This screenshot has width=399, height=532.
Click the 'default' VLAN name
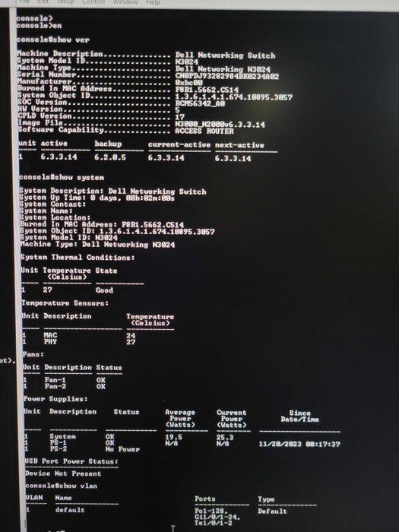pyautogui.click(x=70, y=510)
